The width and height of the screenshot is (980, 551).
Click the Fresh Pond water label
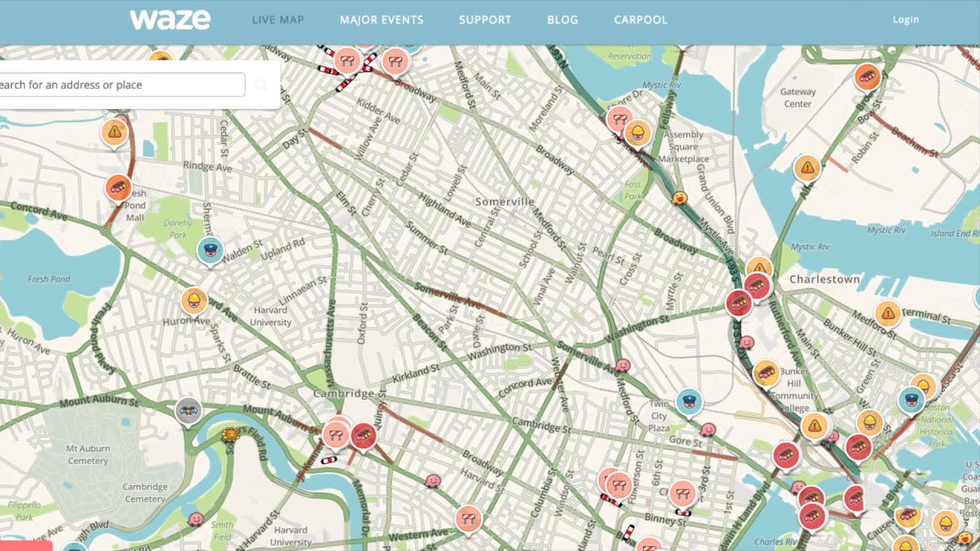(x=49, y=279)
